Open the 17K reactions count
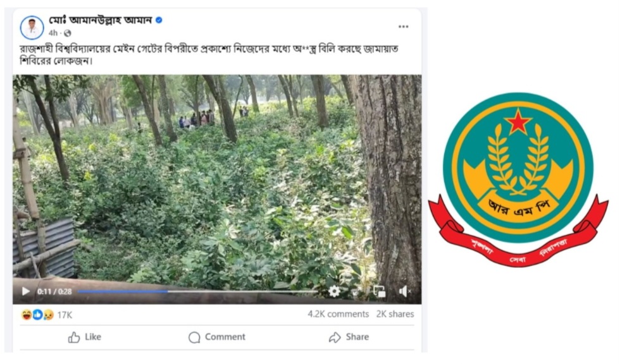 point(65,315)
